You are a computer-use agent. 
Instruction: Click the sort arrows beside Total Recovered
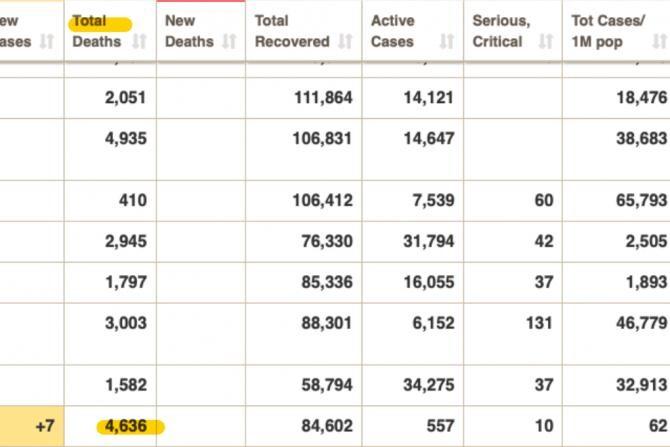[x=344, y=41]
